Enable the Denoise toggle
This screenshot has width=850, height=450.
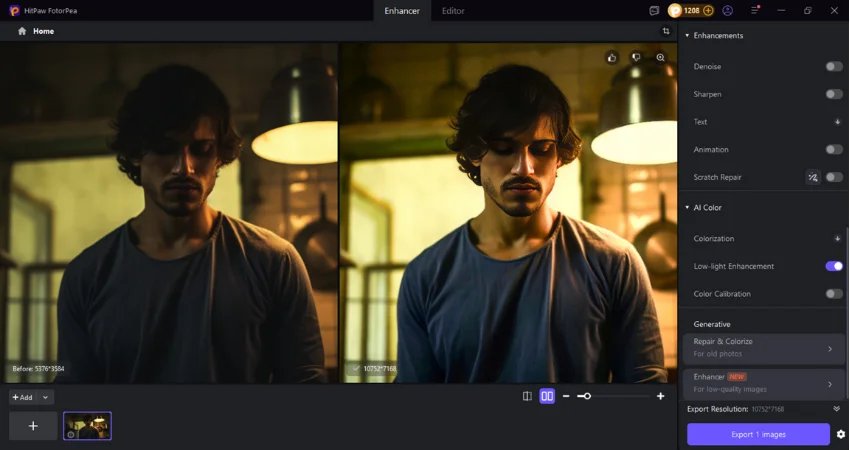point(833,66)
